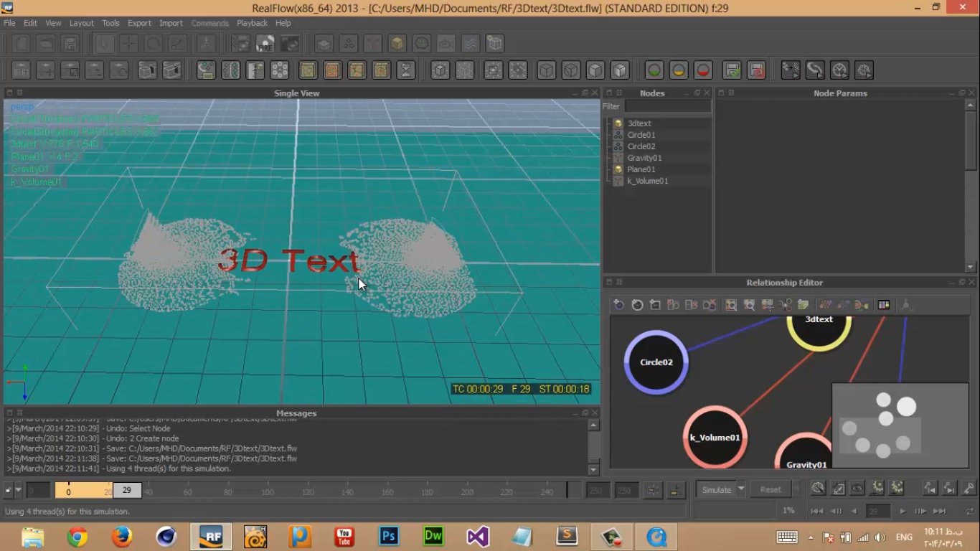Click the particle emitters shelf icon
The image size is (980, 551).
348,44
